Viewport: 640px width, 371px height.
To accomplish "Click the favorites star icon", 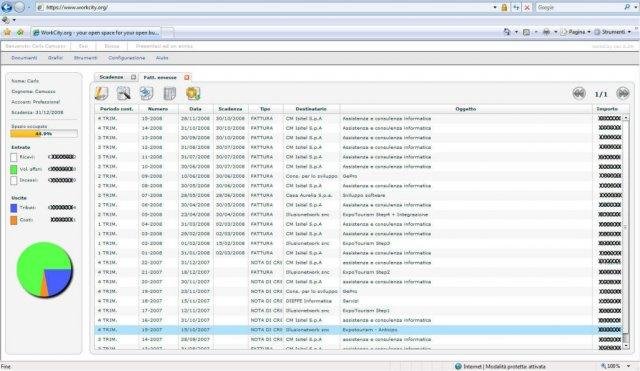I will point(7,32).
